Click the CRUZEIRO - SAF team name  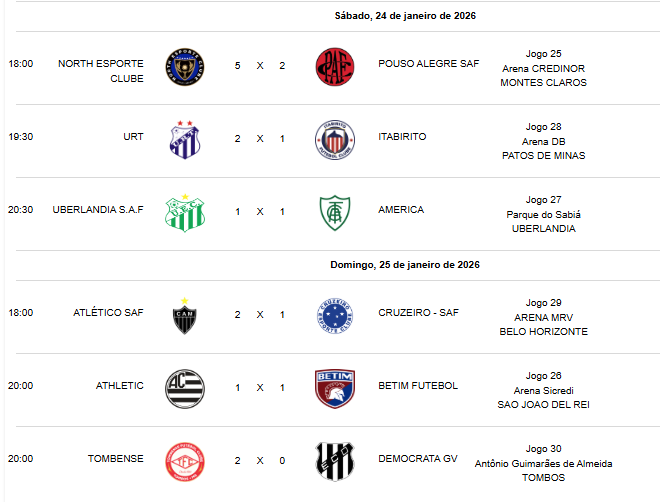(418, 313)
